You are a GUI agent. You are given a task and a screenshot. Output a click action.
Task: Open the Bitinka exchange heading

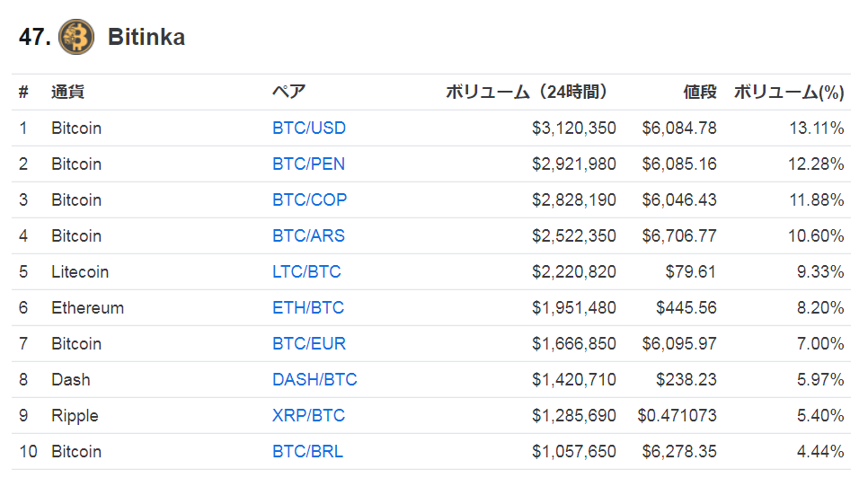146,37
